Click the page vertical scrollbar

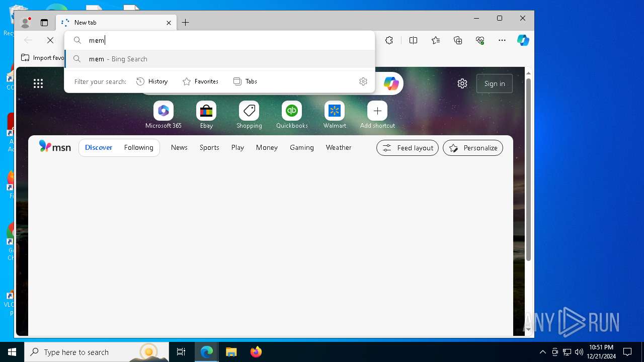[528, 170]
